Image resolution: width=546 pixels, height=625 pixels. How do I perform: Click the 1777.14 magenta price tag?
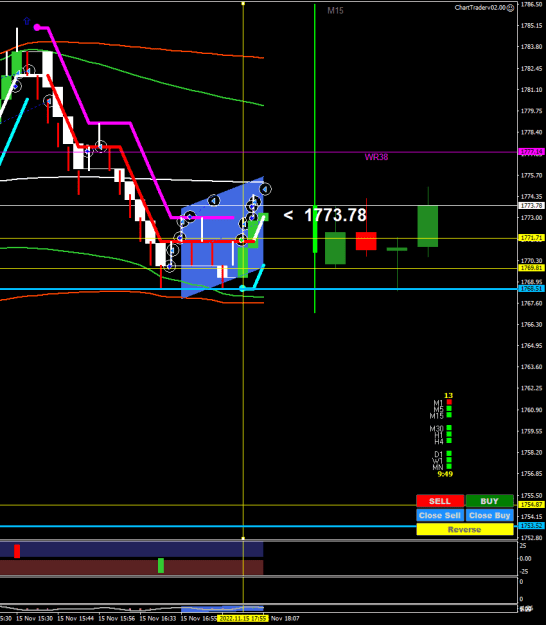[x=531, y=152]
